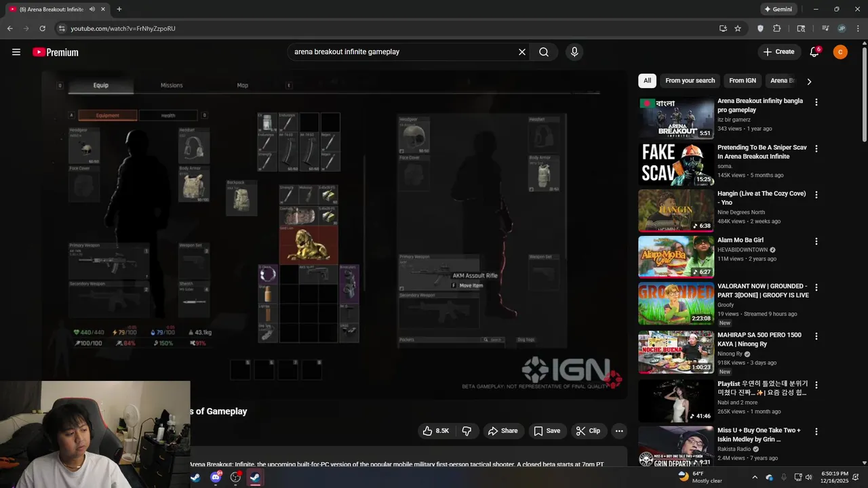The width and height of the screenshot is (868, 488).
Task: Open Hangin Cozy Cove thumbnail
Action: (675, 211)
